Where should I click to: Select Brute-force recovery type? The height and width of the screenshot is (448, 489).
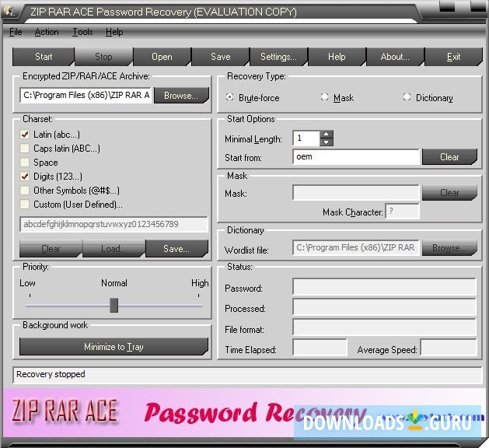click(230, 97)
